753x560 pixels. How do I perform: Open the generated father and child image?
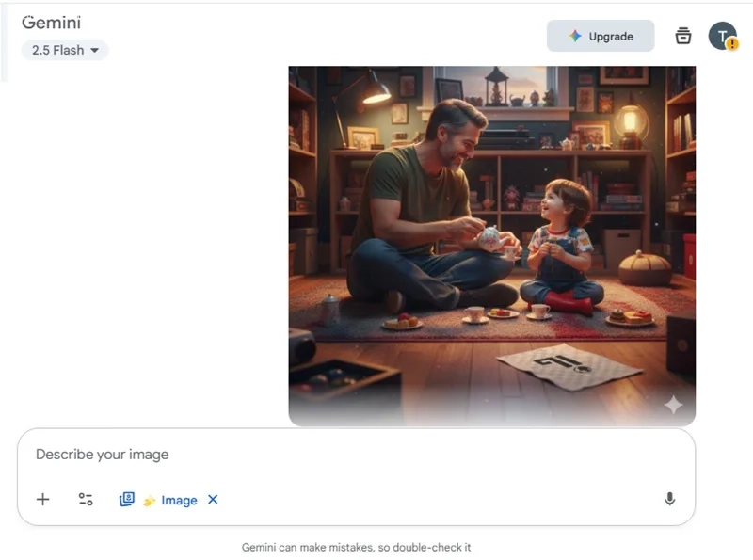point(491,246)
